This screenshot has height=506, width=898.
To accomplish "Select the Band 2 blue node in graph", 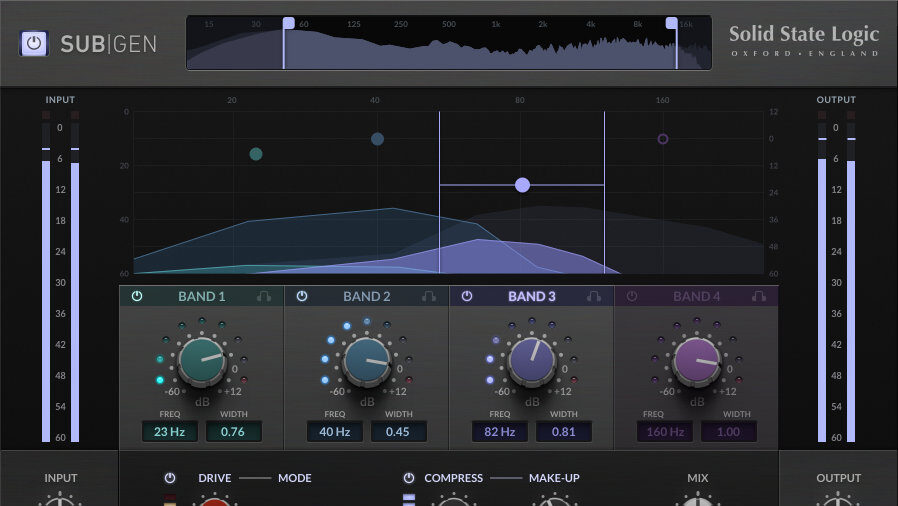I will pyautogui.click(x=377, y=139).
